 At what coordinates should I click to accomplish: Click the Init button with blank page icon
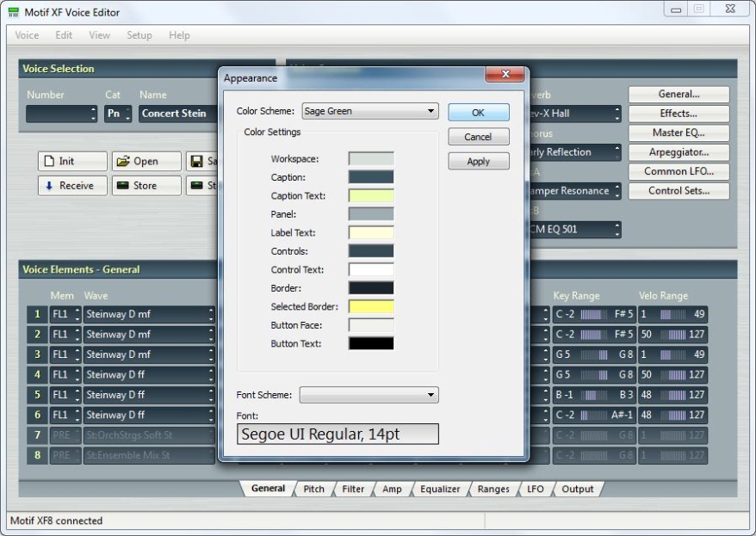72,161
